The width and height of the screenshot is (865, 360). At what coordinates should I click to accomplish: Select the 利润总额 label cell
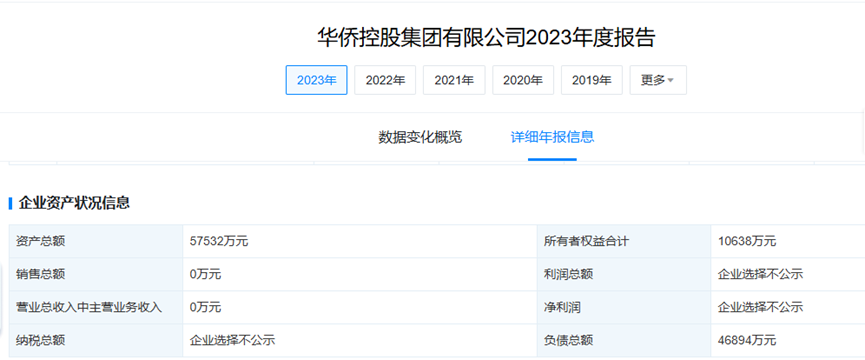pos(624,274)
